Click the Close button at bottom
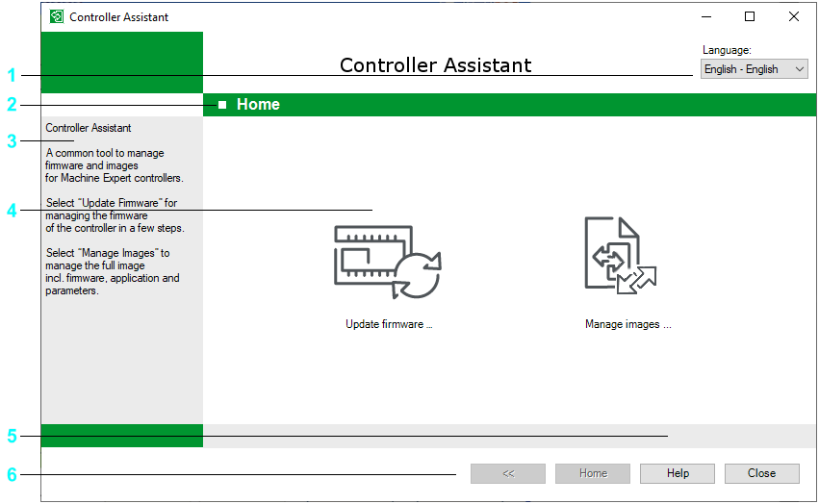The height and width of the screenshot is (504, 819). pyautogui.click(x=761, y=473)
